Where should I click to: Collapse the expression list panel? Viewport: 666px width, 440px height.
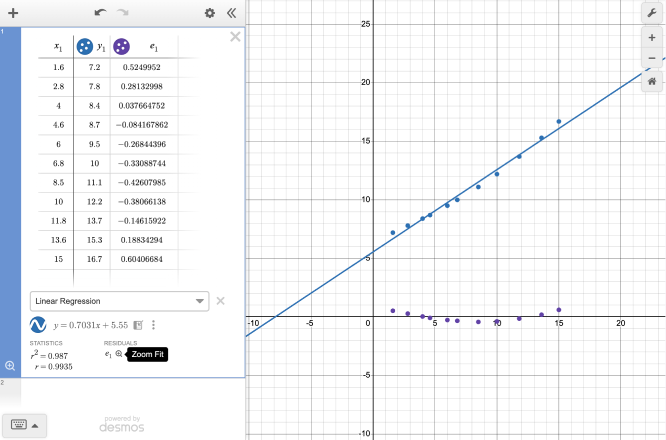tap(232, 13)
